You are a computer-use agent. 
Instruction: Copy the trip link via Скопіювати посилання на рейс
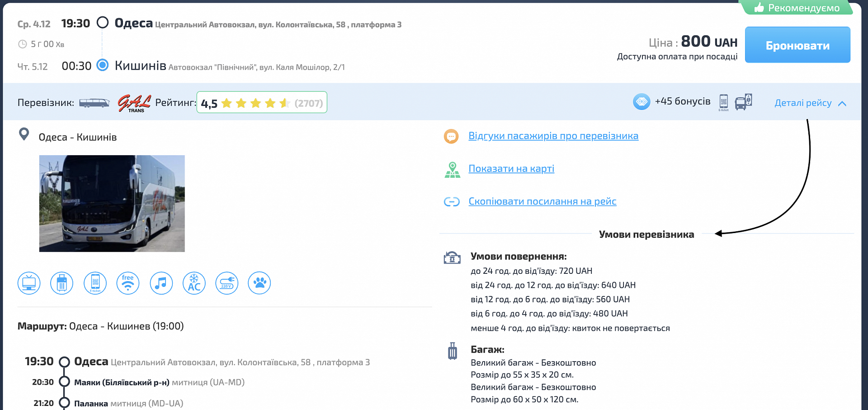click(x=542, y=201)
